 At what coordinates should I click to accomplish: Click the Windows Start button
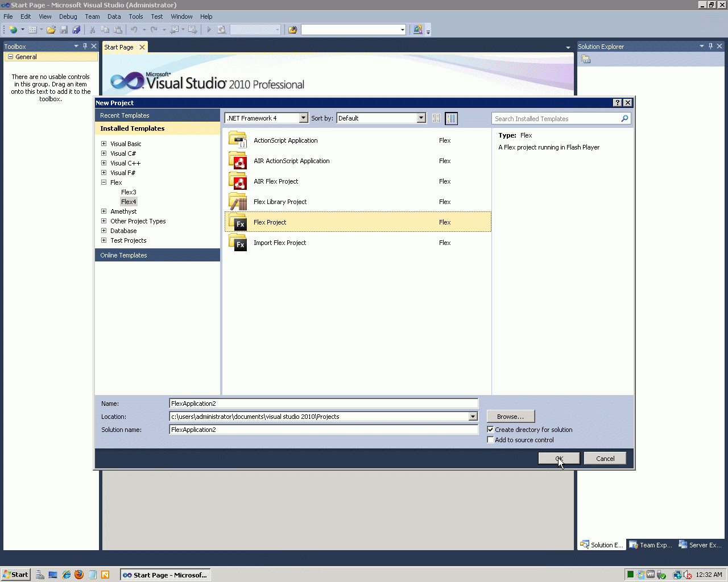tap(15, 575)
